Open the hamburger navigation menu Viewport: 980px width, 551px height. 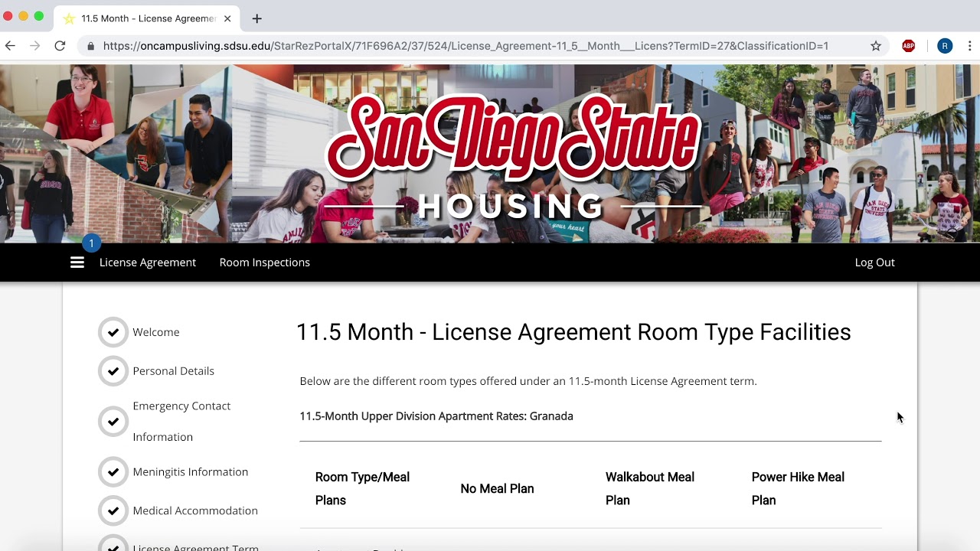pyautogui.click(x=77, y=262)
